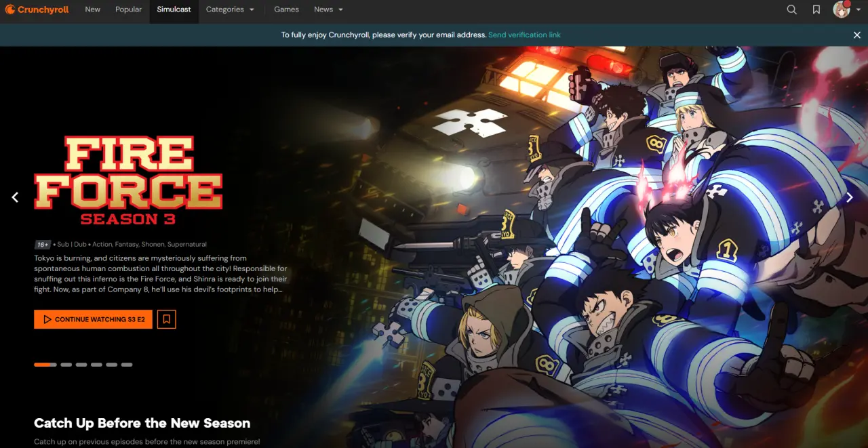
Task: Open the search magnifier icon
Action: point(792,9)
